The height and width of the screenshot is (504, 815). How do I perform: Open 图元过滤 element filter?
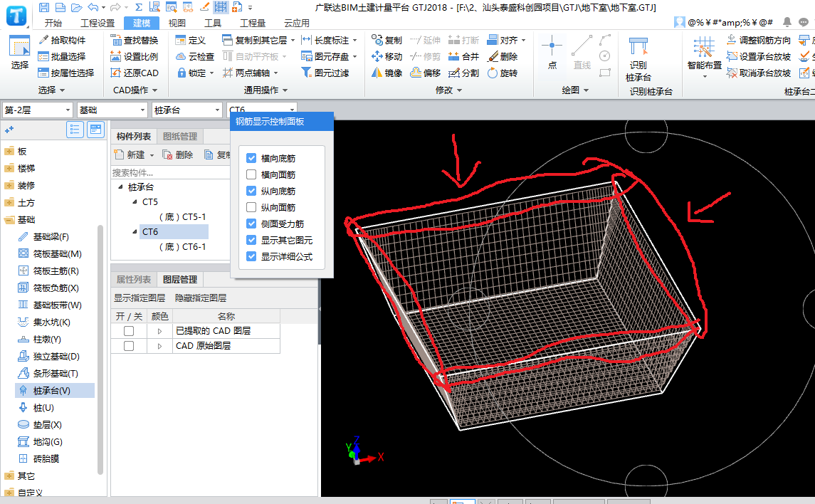(325, 73)
